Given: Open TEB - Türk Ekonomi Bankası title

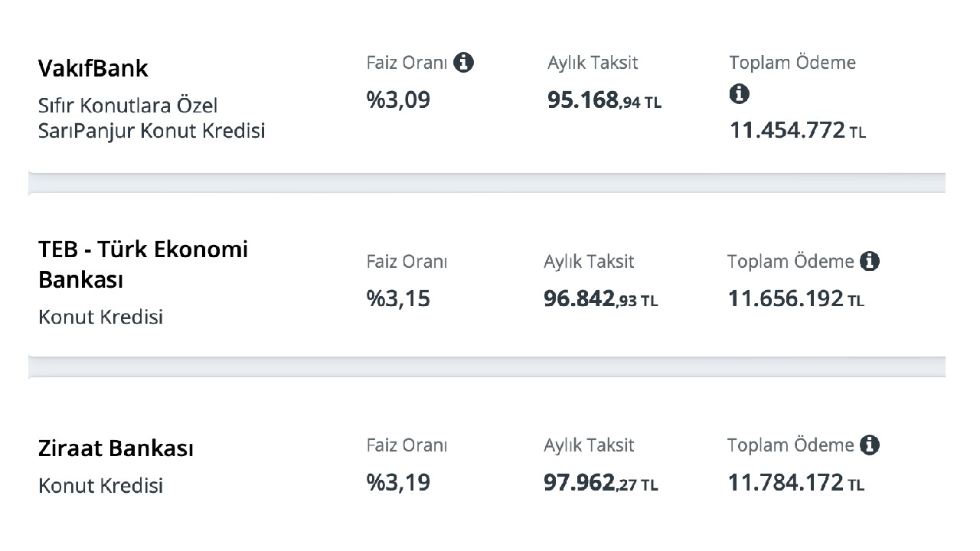Looking at the screenshot, I should coord(143,265).
